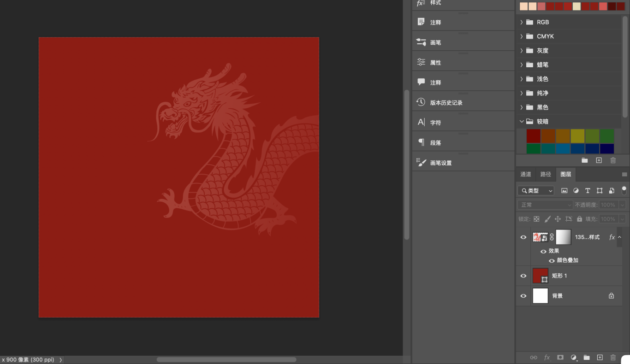
Task: Select the first peach recent swatch
Action: 523,6
